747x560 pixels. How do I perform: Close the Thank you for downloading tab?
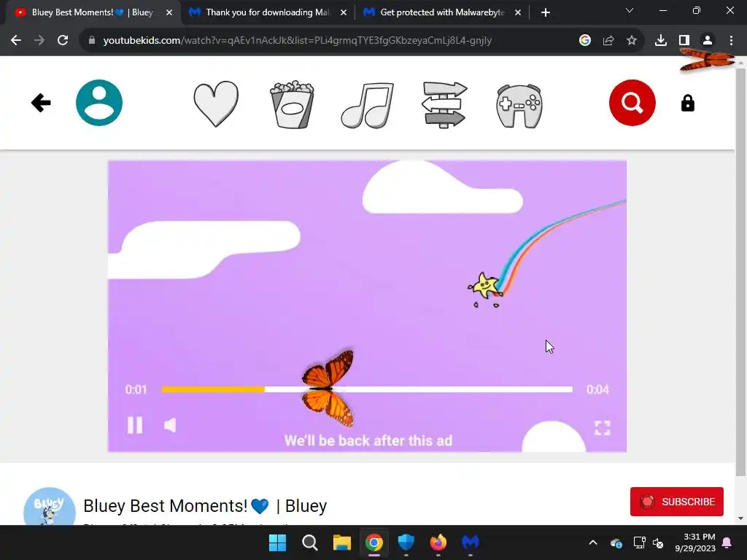[344, 13]
